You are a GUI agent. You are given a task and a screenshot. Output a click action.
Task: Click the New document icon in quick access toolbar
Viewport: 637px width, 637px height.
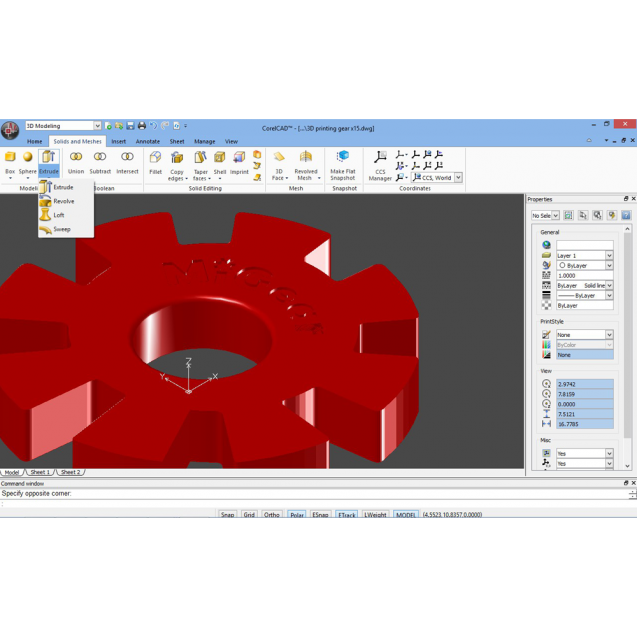point(108,126)
